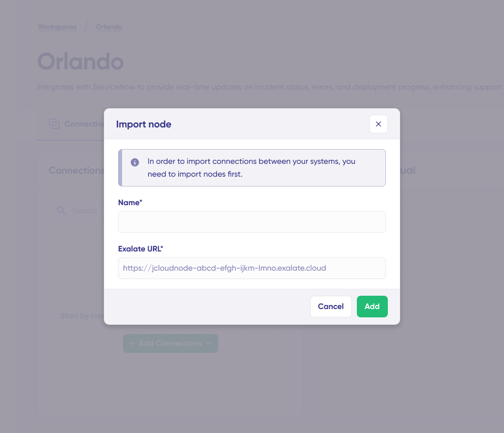Viewport: 504px width, 433px height.
Task: Cancel the node import
Action: coord(331,306)
